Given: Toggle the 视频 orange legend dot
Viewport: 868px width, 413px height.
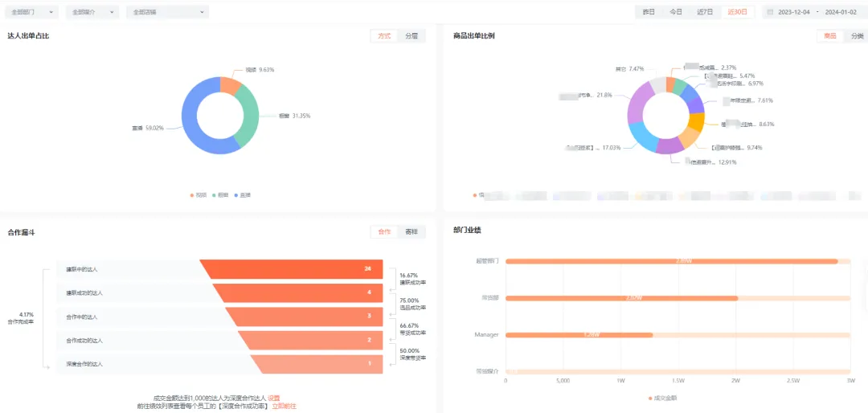Looking at the screenshot, I should coord(192,194).
